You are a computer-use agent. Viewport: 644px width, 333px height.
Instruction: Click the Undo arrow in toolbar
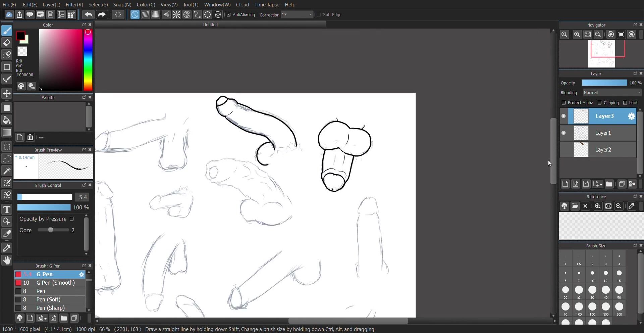pos(88,15)
